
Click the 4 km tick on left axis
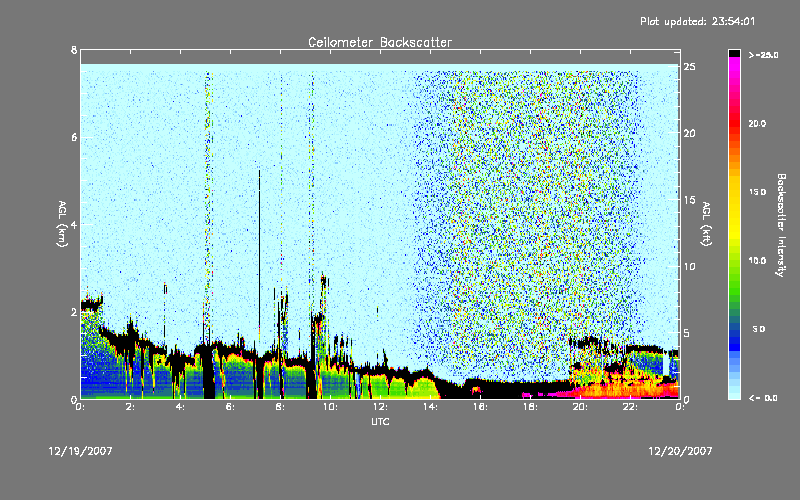pos(74,225)
